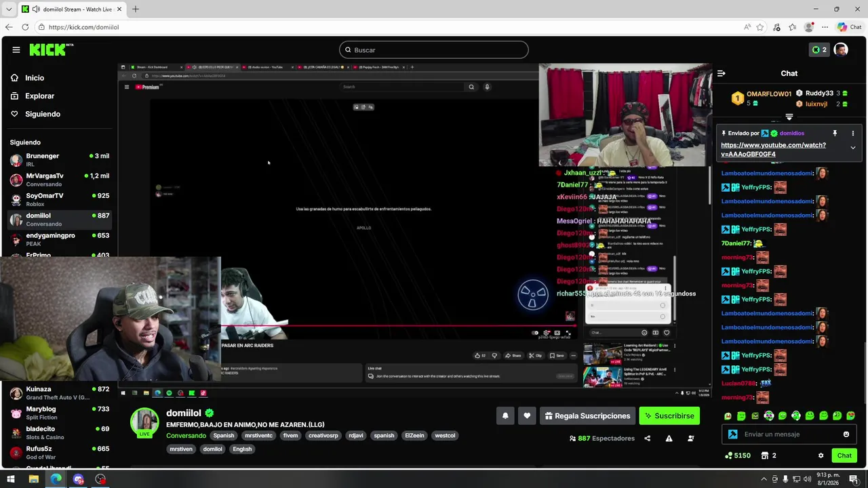Open Rufus5z channel in the following list
The height and width of the screenshot is (488, 868).
click(x=60, y=452)
